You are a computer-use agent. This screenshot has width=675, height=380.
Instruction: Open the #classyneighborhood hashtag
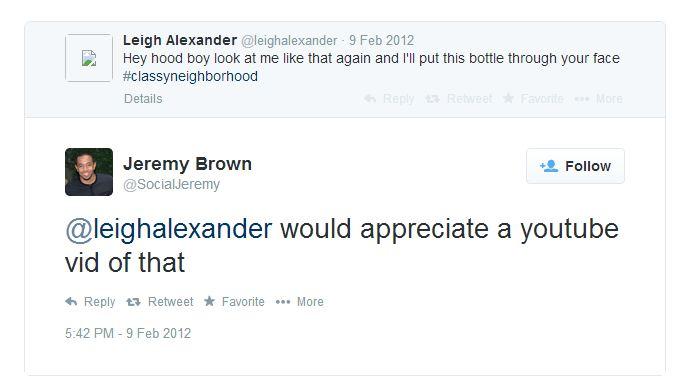click(x=190, y=76)
